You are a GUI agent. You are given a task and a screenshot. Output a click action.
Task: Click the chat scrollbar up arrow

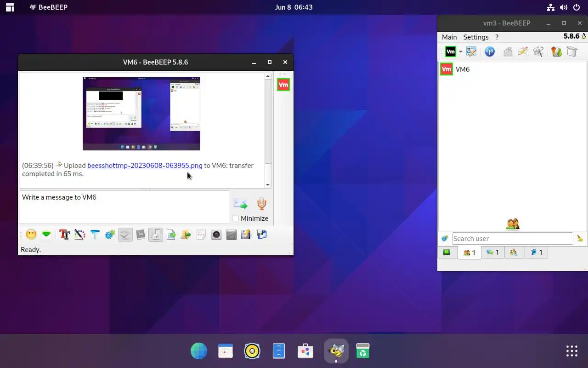click(268, 76)
